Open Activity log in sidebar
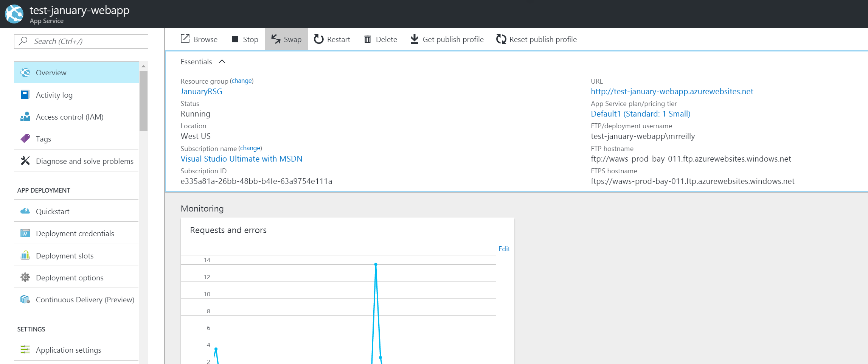 76,95
